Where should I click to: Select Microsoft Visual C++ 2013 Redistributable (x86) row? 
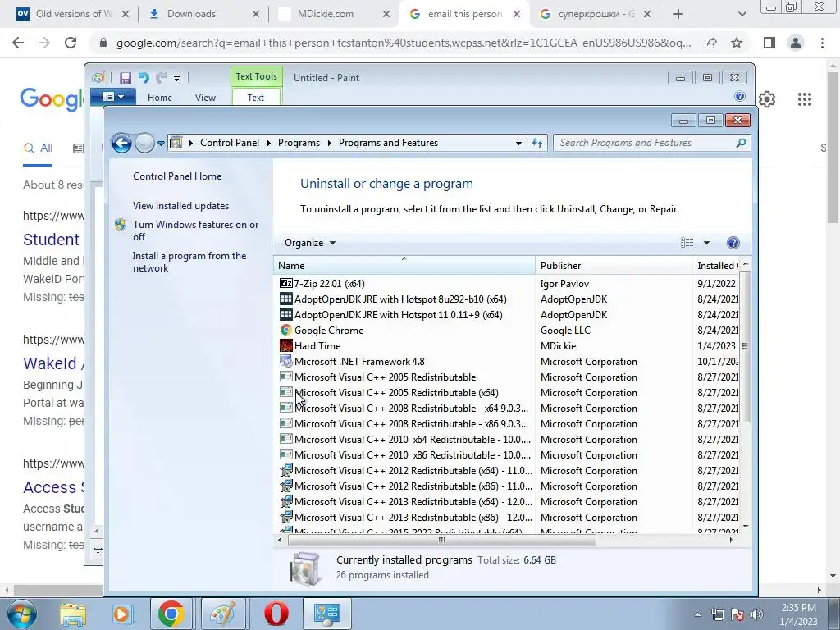pos(508,518)
